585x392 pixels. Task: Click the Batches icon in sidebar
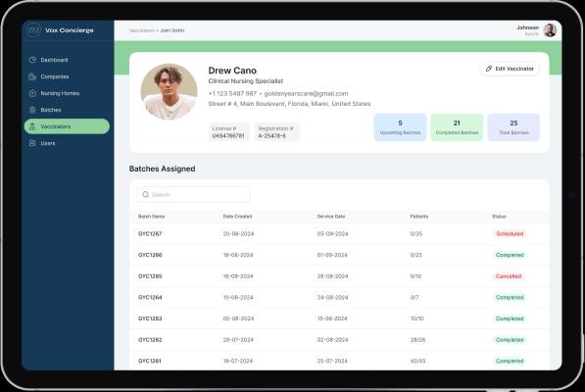click(32, 110)
